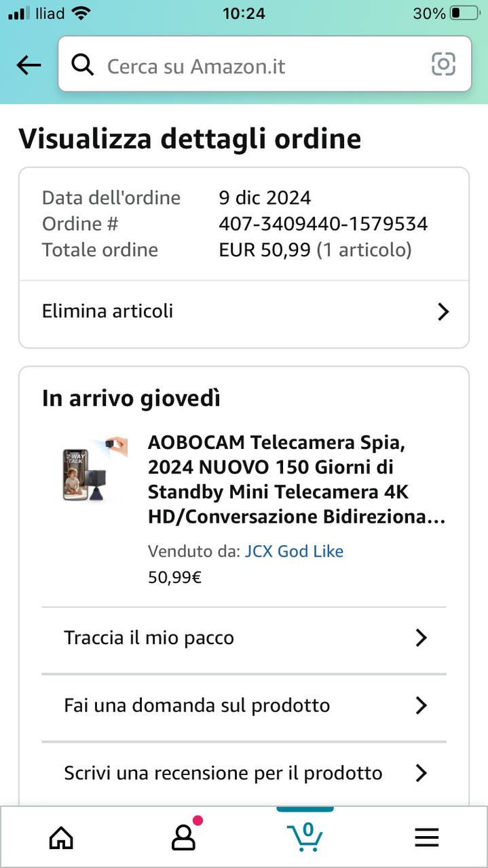Open the camera scan icon
This screenshot has height=868, width=488.
[443, 64]
